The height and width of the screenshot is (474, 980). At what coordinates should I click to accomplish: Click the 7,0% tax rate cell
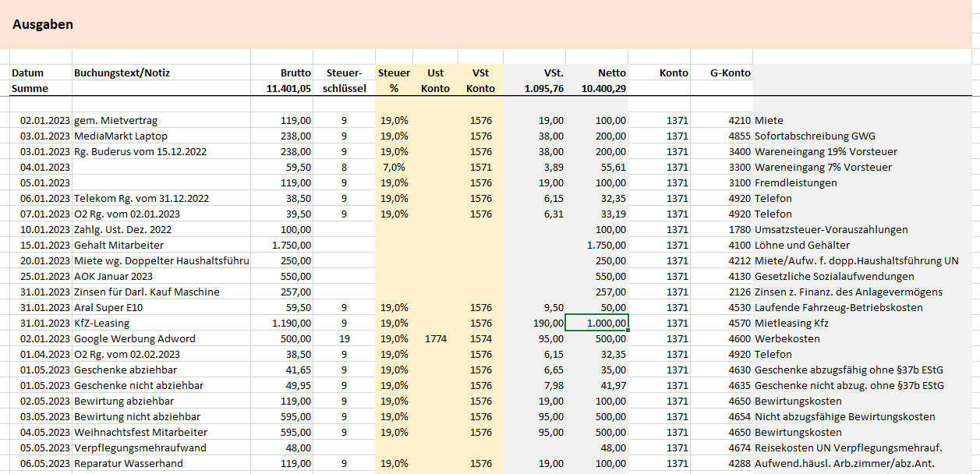coord(394,167)
